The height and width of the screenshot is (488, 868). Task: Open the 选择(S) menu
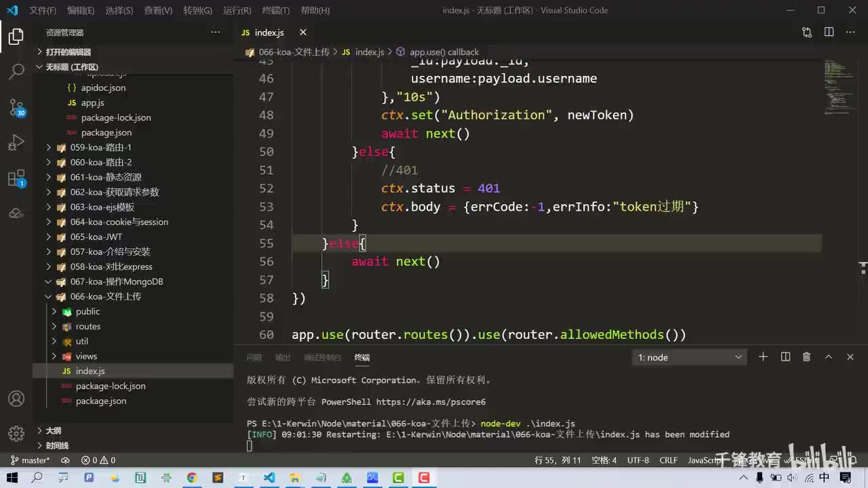(119, 10)
